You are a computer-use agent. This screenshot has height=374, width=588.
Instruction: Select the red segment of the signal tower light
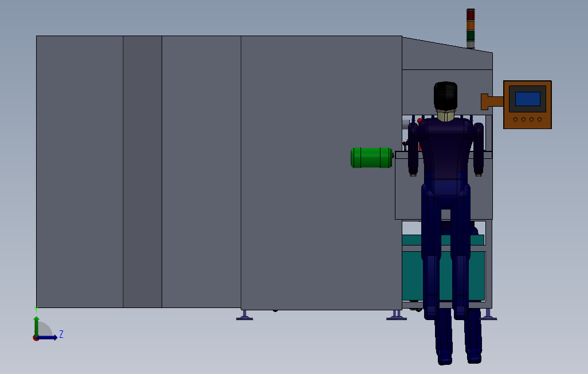pos(471,15)
